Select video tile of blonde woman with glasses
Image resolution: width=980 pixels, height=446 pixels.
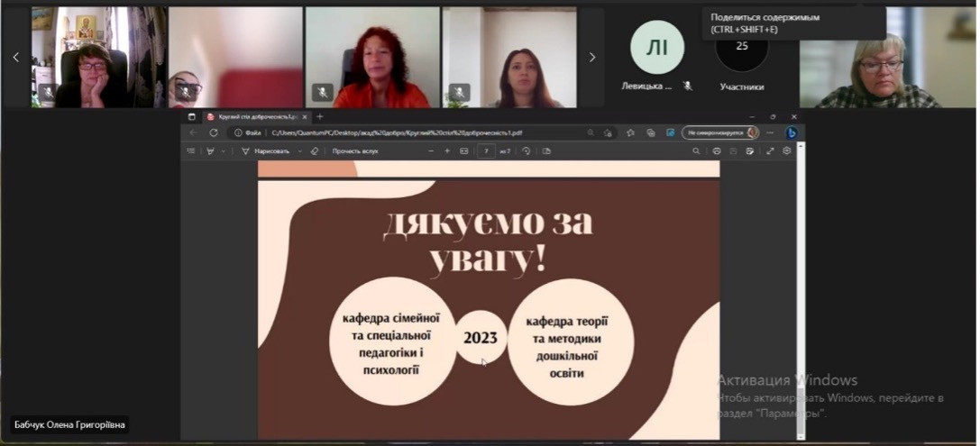888,58
